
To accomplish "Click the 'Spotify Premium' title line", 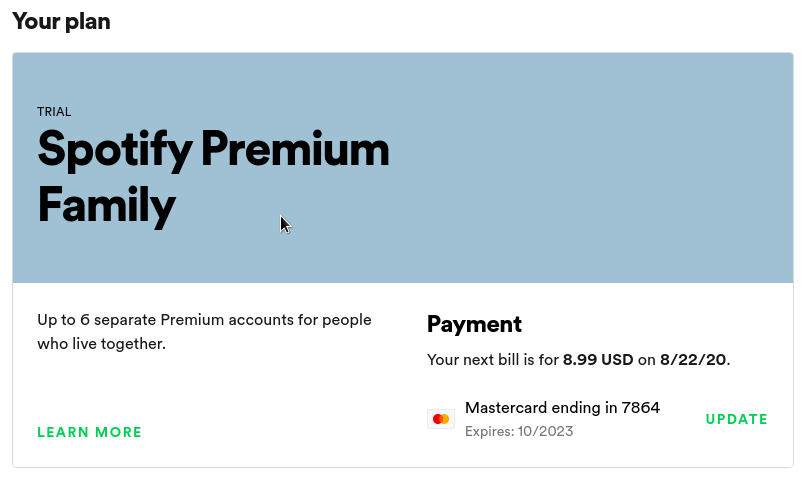I will click(213, 149).
